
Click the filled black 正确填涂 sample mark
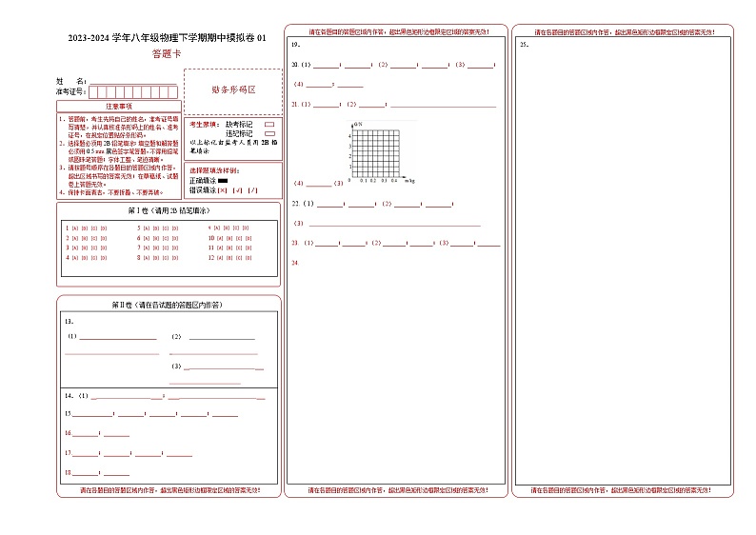pyautogui.click(x=223, y=180)
